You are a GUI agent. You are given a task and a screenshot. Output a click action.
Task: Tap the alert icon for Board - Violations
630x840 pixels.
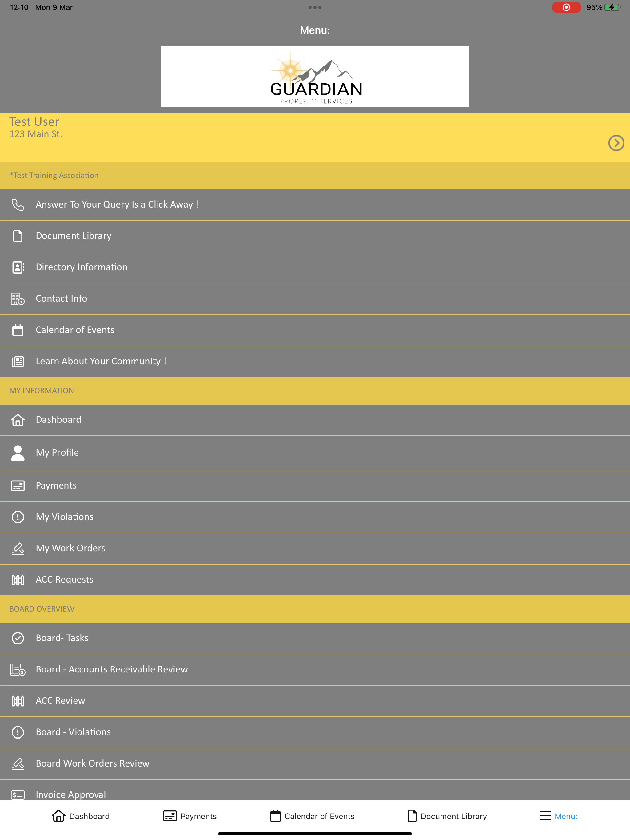pyautogui.click(x=18, y=732)
